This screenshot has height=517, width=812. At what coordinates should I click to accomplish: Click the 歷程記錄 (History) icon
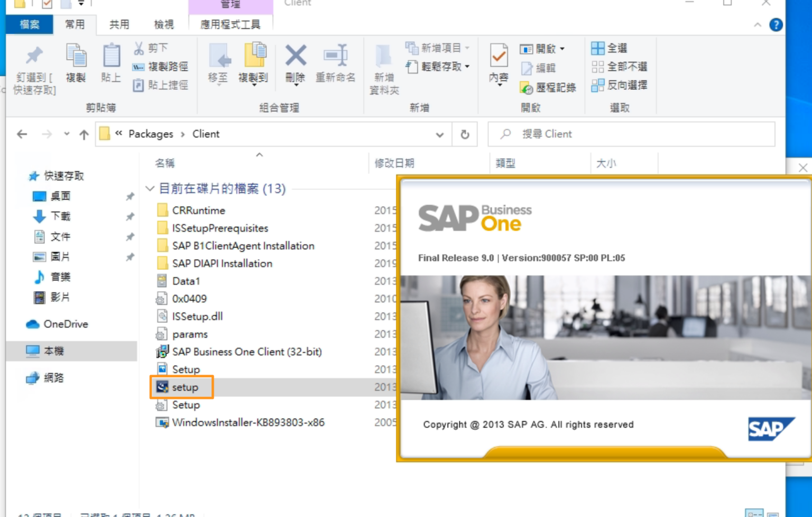tap(548, 88)
